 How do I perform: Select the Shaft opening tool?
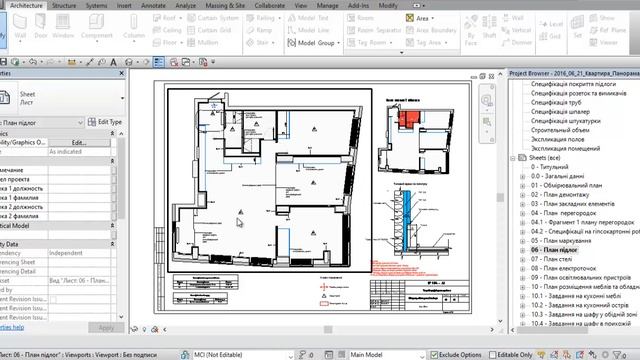489,27
